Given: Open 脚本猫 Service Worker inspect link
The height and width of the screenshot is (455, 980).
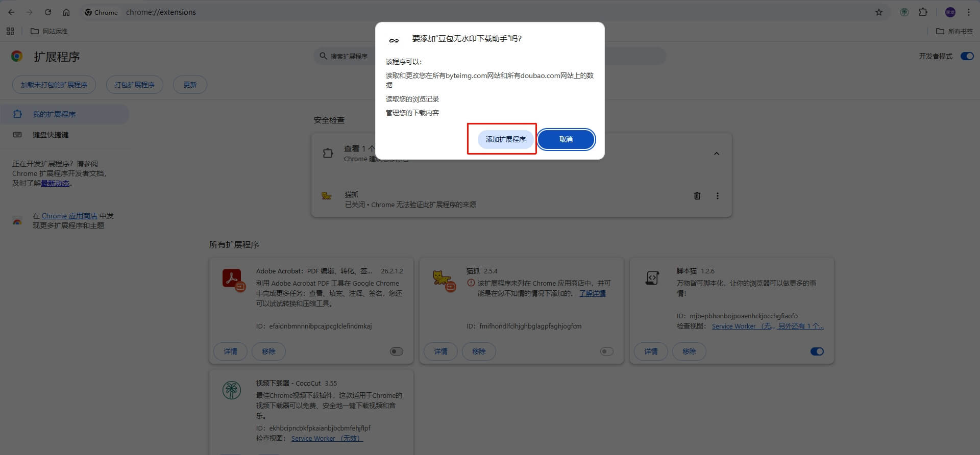Looking at the screenshot, I should click(744, 326).
